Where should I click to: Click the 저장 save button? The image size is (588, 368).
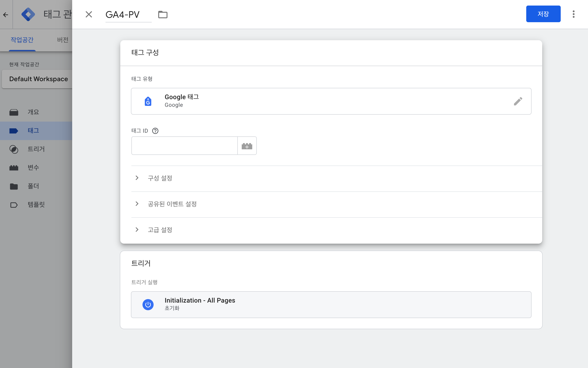[543, 14]
